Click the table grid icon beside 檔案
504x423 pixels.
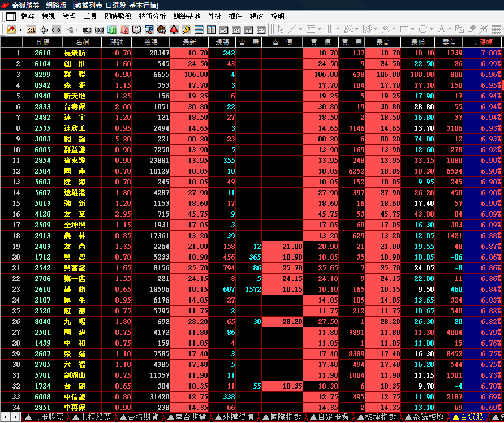(11, 16)
